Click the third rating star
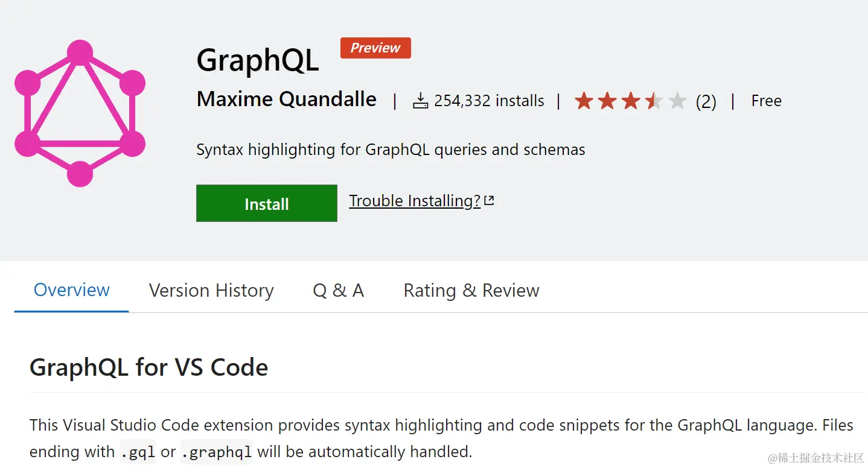 (x=631, y=101)
